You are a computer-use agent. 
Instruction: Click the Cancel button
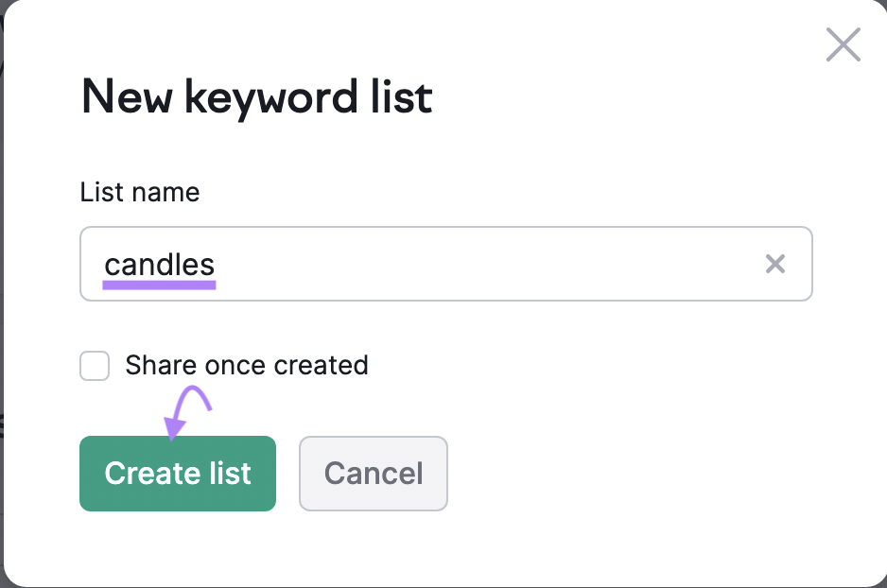tap(373, 474)
